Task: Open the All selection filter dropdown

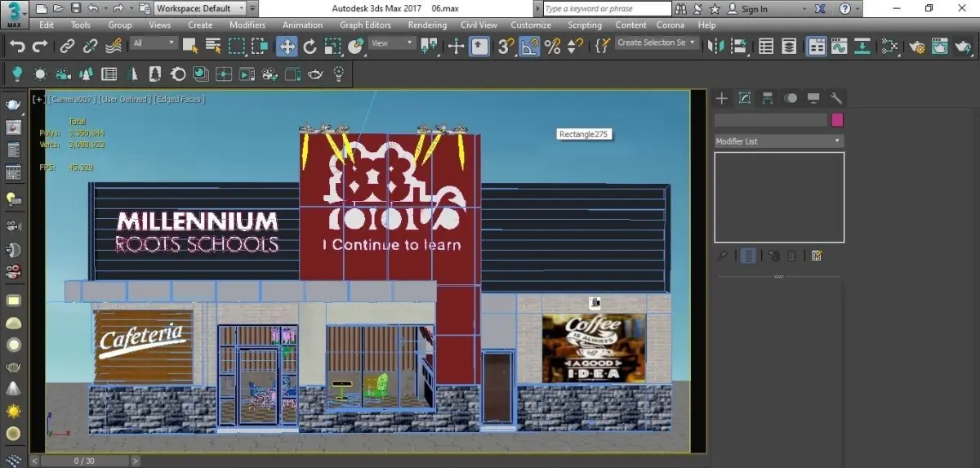Action: [x=154, y=43]
